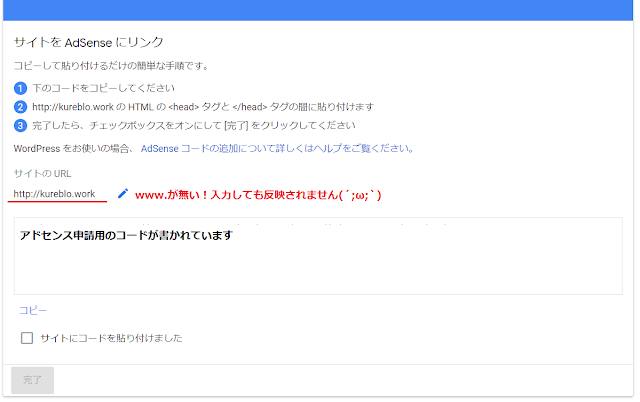This screenshot has width=640, height=402.
Task: Check the サイトにコードを貼り付けました checkbox
Action: pos(27,338)
